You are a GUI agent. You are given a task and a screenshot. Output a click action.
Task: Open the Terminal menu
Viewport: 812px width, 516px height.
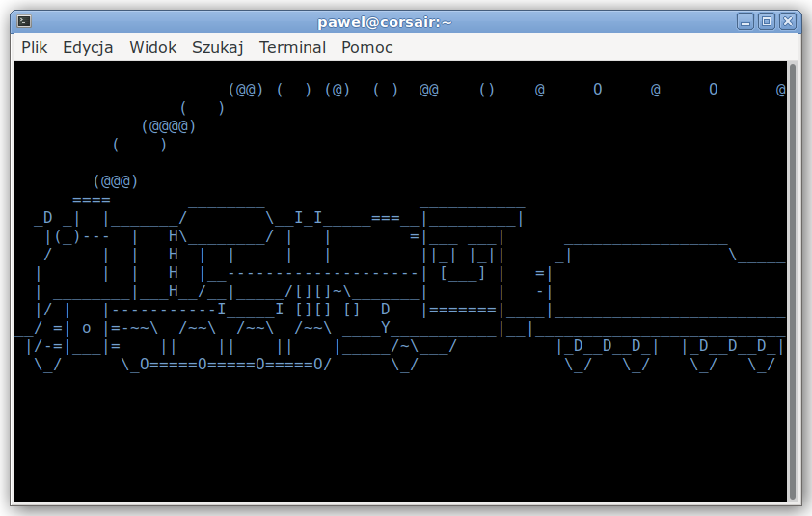tap(292, 47)
